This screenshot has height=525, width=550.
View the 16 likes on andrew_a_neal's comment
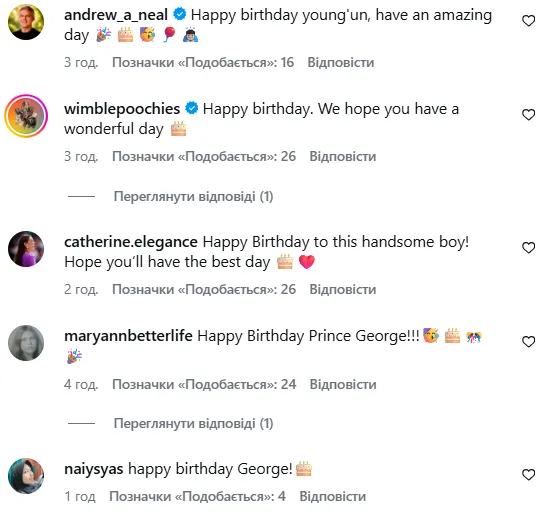pos(203,62)
